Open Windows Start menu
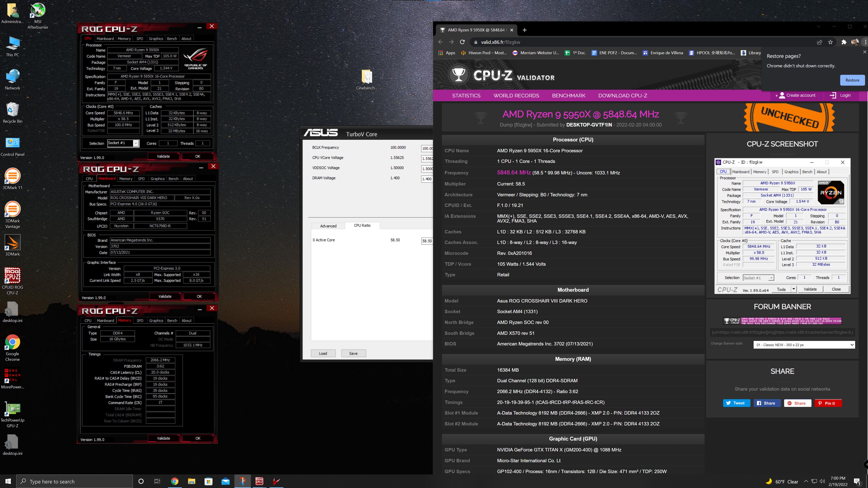The height and width of the screenshot is (488, 868). coord(8,481)
